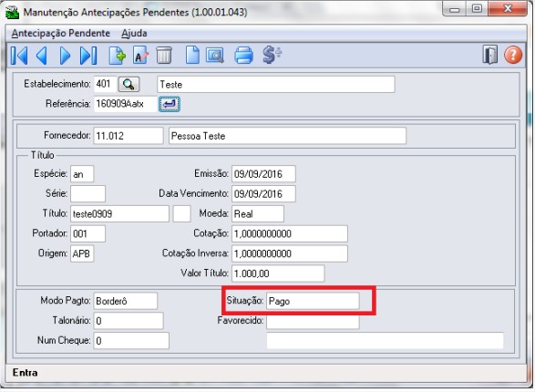Open Antecipação Pendente menu
The width and height of the screenshot is (535, 392).
(61, 34)
